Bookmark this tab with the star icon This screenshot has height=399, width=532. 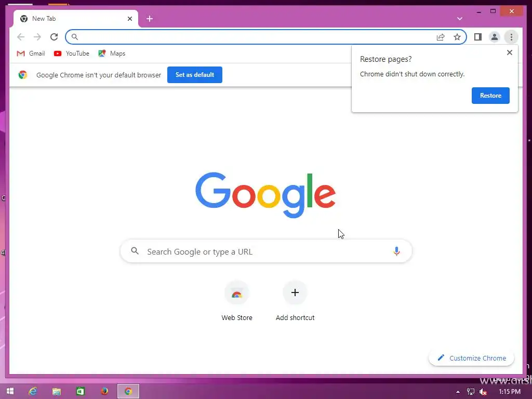(x=457, y=37)
